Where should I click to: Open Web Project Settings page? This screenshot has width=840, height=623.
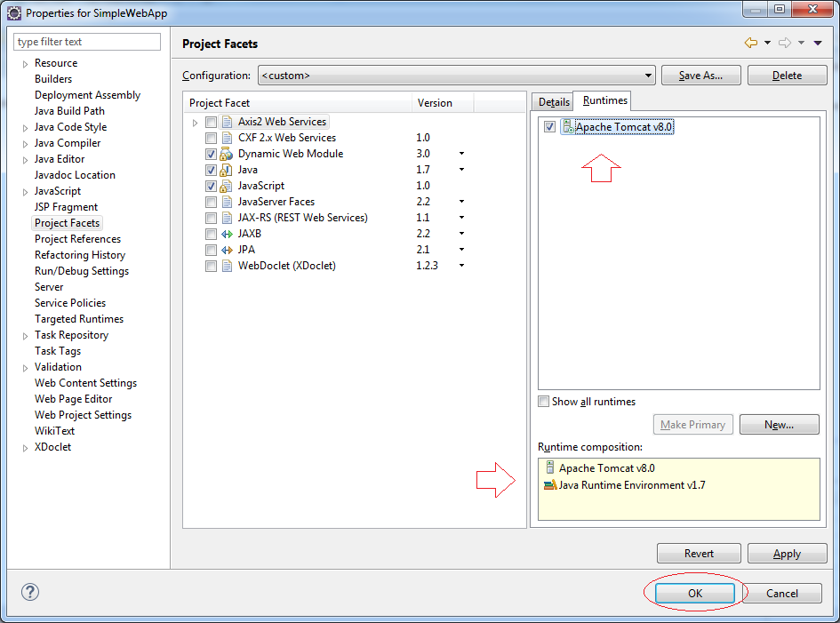83,415
